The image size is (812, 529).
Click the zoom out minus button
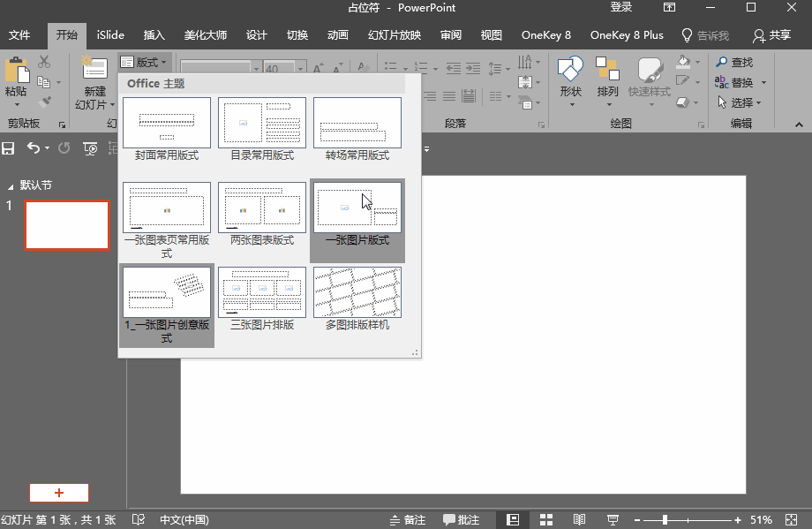(637, 519)
